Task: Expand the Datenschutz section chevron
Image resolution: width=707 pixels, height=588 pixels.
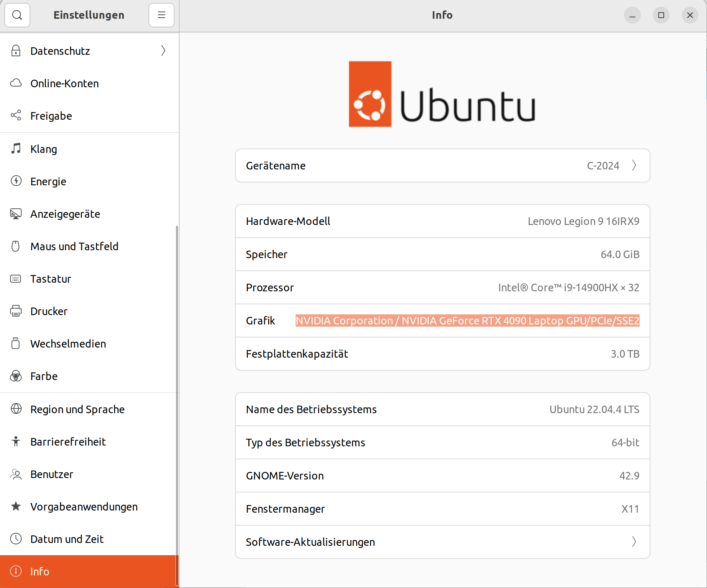Action: click(x=163, y=51)
